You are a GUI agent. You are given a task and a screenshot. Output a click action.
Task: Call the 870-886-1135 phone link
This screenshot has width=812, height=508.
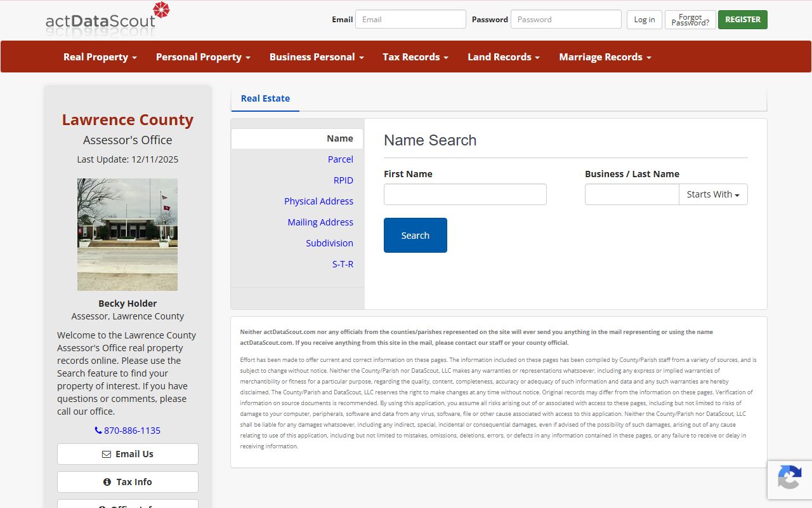click(x=128, y=431)
